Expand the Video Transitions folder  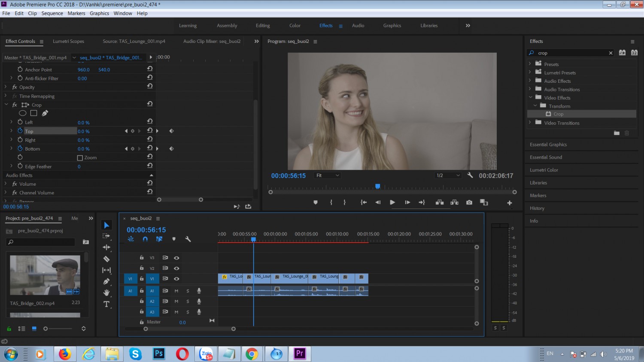point(530,123)
